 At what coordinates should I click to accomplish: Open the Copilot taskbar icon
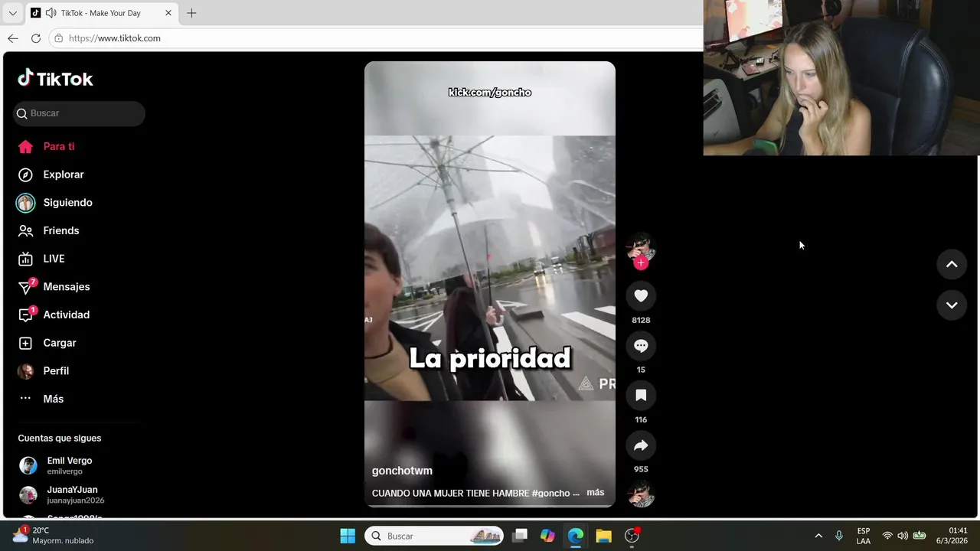[547, 536]
